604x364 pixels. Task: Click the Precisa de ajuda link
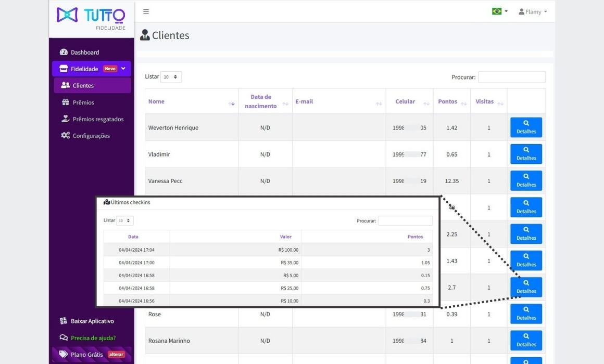93,338
